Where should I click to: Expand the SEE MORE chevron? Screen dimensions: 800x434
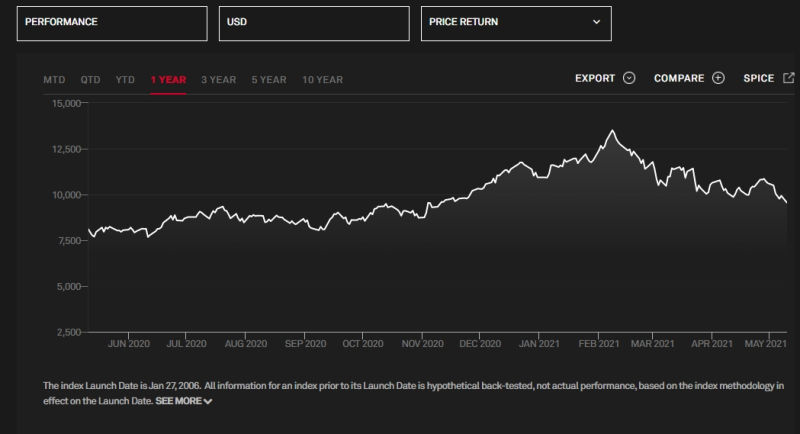pyautogui.click(x=208, y=401)
